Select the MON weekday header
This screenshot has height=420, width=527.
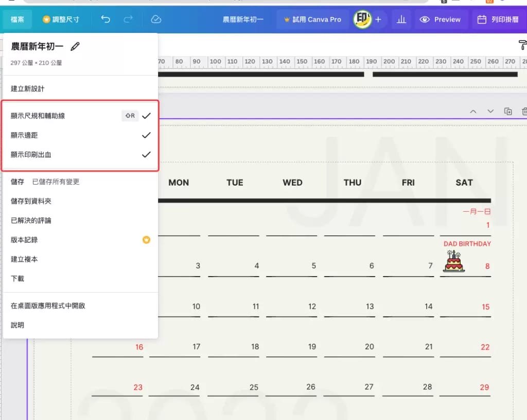(x=179, y=182)
